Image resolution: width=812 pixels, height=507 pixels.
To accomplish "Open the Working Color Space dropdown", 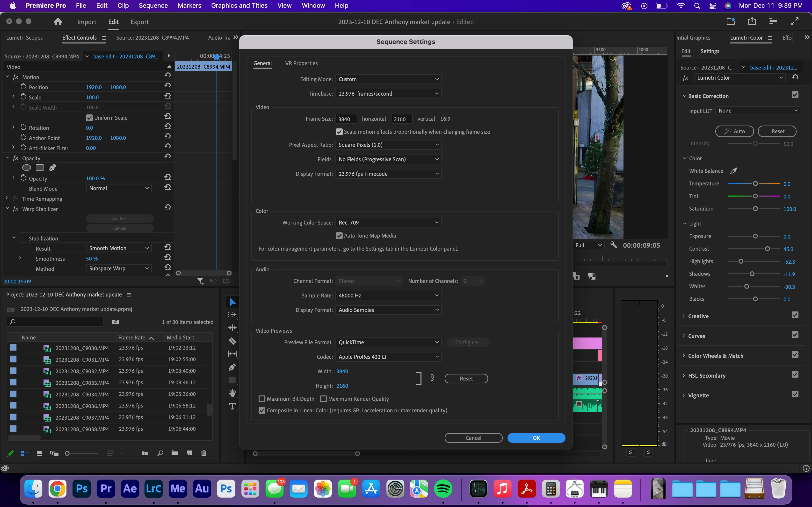I will click(x=388, y=223).
